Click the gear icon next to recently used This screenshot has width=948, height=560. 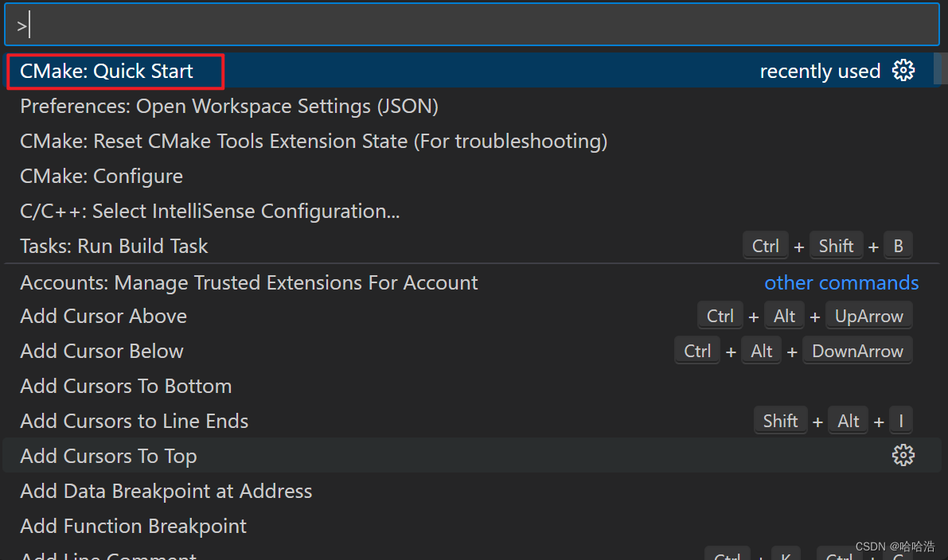[x=903, y=71]
